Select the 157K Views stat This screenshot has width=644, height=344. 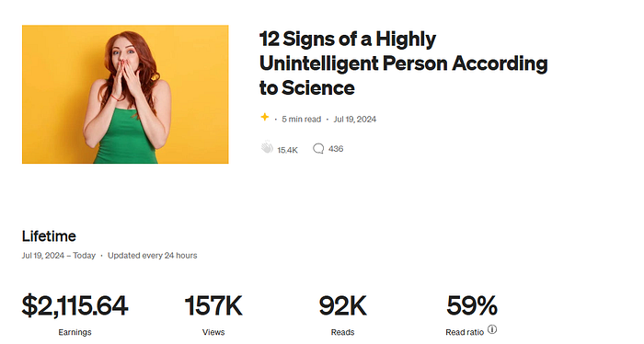(x=213, y=305)
